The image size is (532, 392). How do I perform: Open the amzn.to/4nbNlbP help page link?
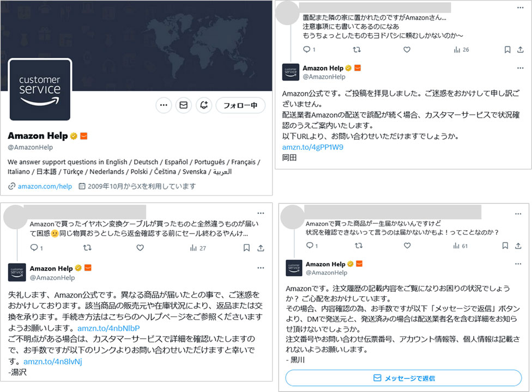[x=108, y=328]
